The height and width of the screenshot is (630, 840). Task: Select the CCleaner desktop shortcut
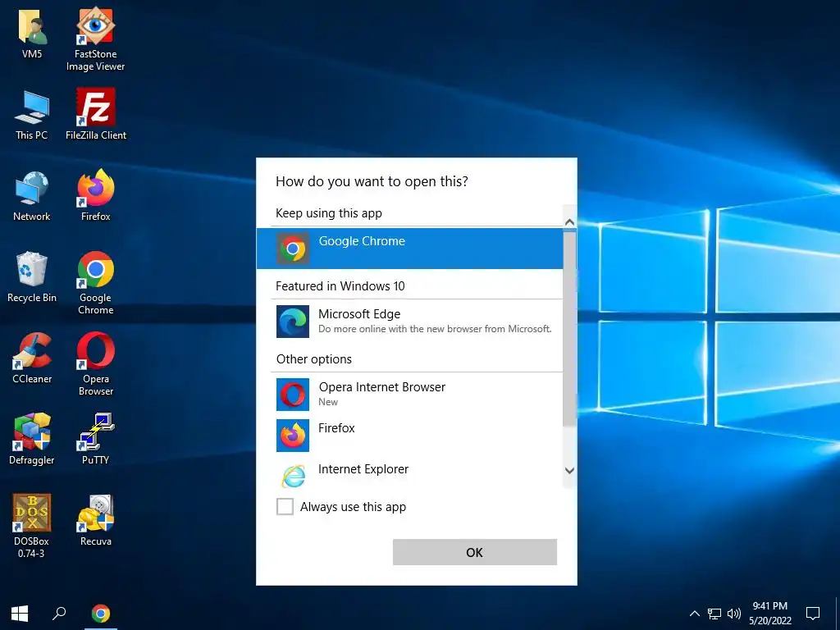coord(32,358)
